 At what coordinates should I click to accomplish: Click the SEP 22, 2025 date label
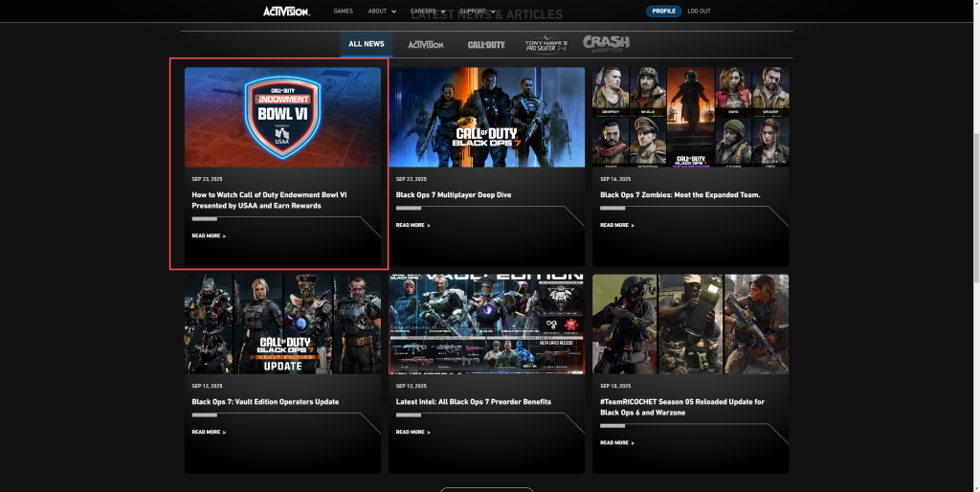pyautogui.click(x=412, y=179)
